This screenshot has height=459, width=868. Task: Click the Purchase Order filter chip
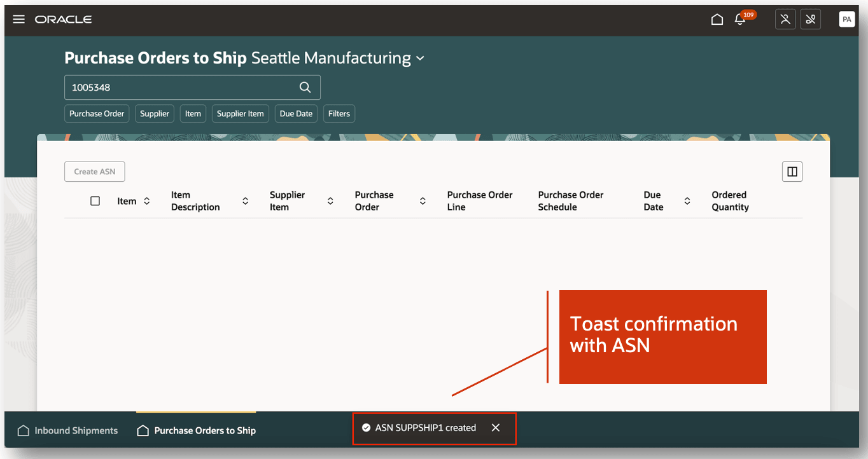pos(97,114)
